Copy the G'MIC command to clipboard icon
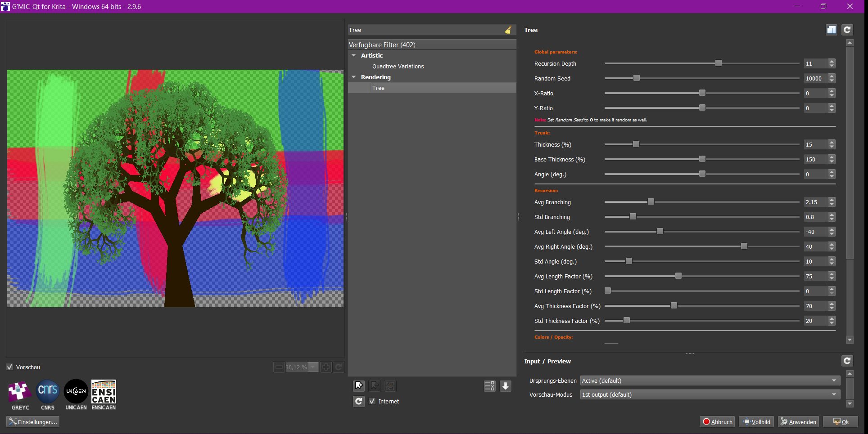 coord(831,30)
